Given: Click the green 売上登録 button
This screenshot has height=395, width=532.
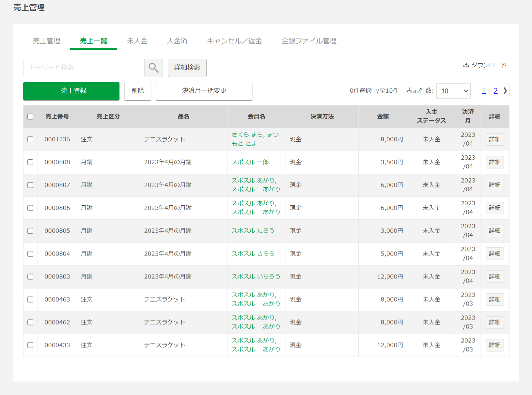Looking at the screenshot, I should point(71,91).
